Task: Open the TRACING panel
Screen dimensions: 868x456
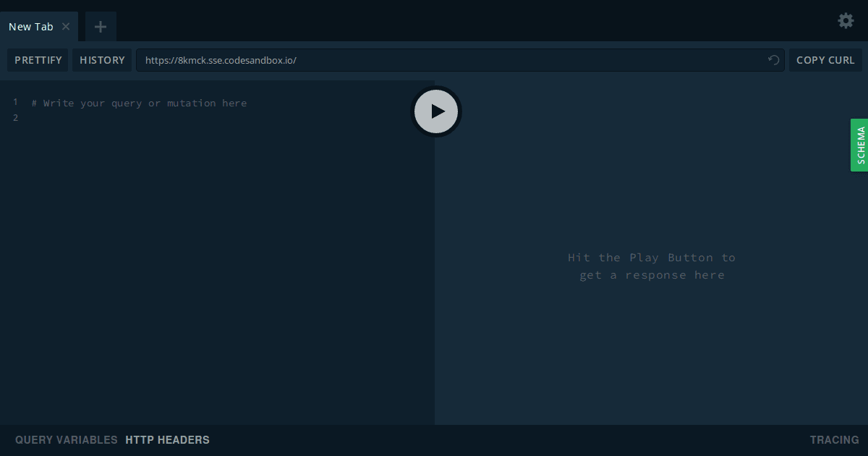Action: (833, 439)
